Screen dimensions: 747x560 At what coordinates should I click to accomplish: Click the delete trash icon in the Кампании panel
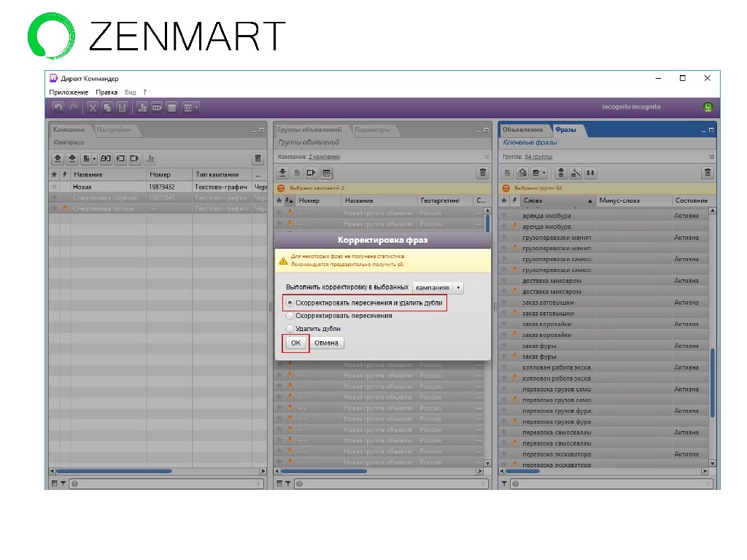tap(258, 158)
